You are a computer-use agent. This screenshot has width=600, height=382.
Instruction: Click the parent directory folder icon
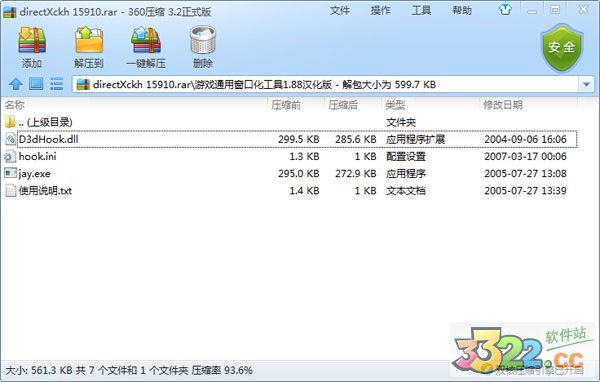[x=10, y=122]
